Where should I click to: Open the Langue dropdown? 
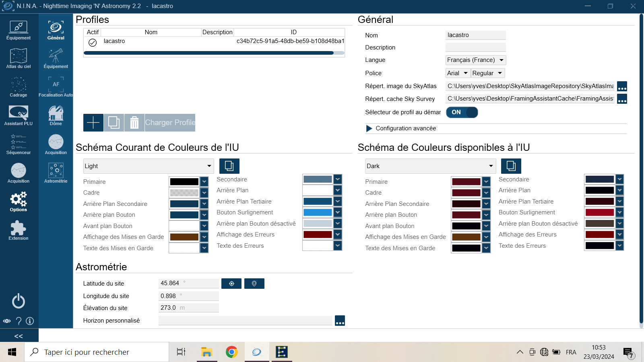pyautogui.click(x=476, y=60)
